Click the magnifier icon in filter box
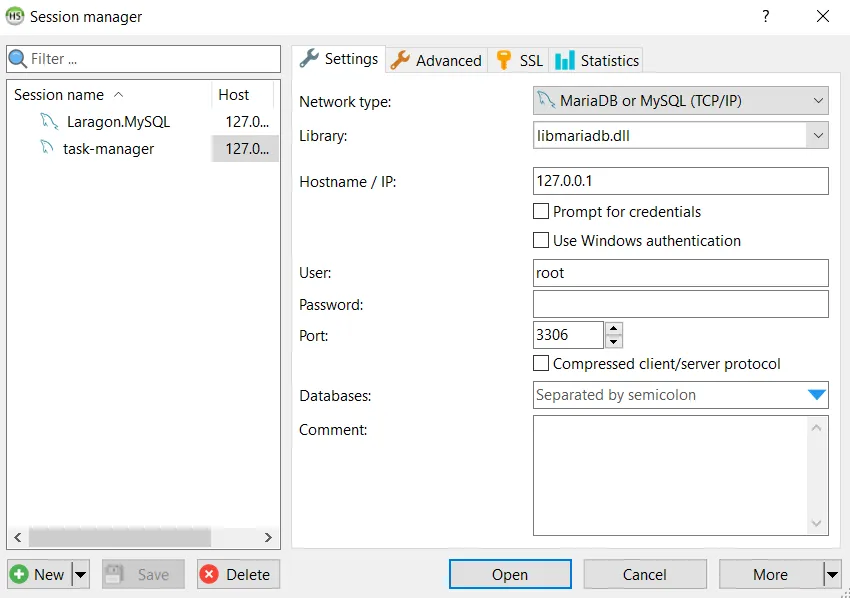 (x=18, y=59)
